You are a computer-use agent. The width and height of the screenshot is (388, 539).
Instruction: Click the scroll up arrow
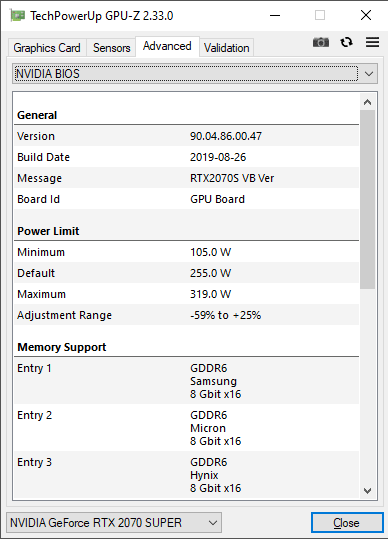click(x=367, y=102)
